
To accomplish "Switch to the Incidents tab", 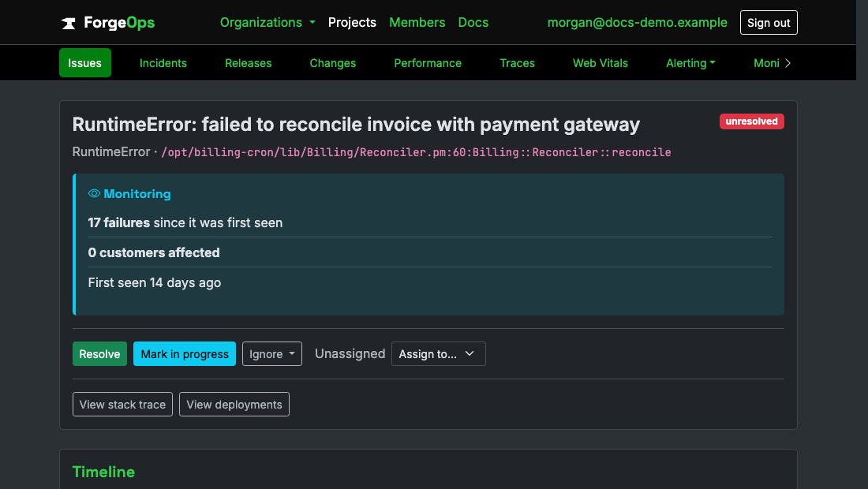I will pyautogui.click(x=163, y=63).
